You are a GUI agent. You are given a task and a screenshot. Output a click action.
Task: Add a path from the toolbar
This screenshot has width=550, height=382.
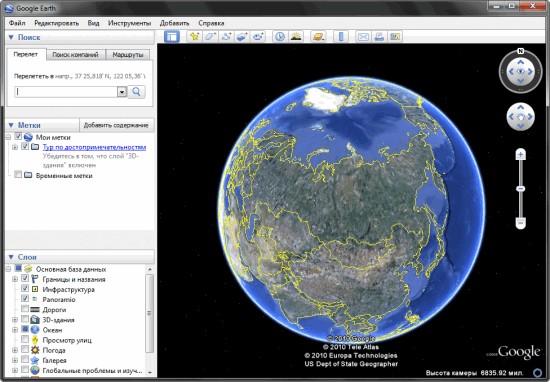tap(226, 36)
